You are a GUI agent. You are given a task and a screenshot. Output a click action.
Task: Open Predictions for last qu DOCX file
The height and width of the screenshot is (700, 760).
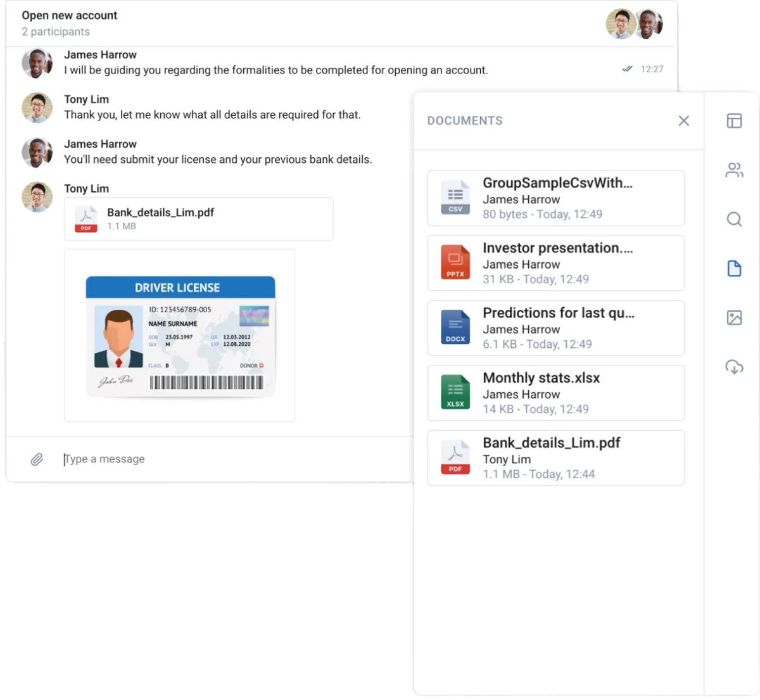tap(556, 328)
